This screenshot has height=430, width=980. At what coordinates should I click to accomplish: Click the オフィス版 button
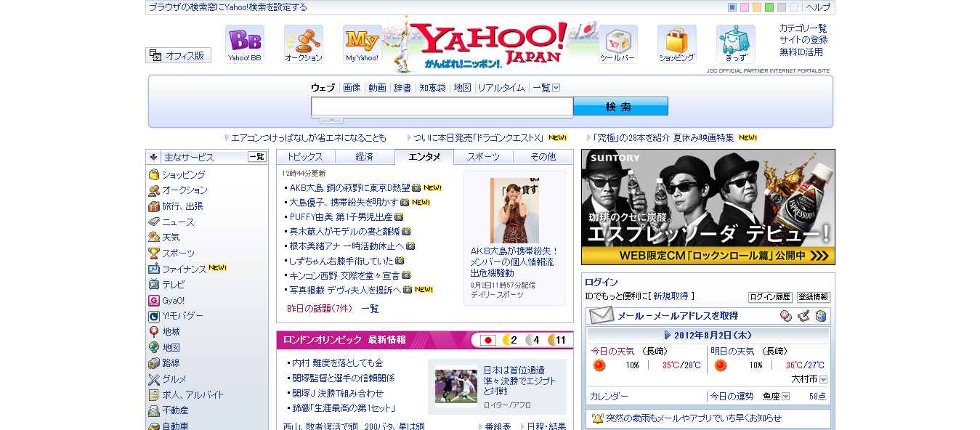pyautogui.click(x=179, y=55)
